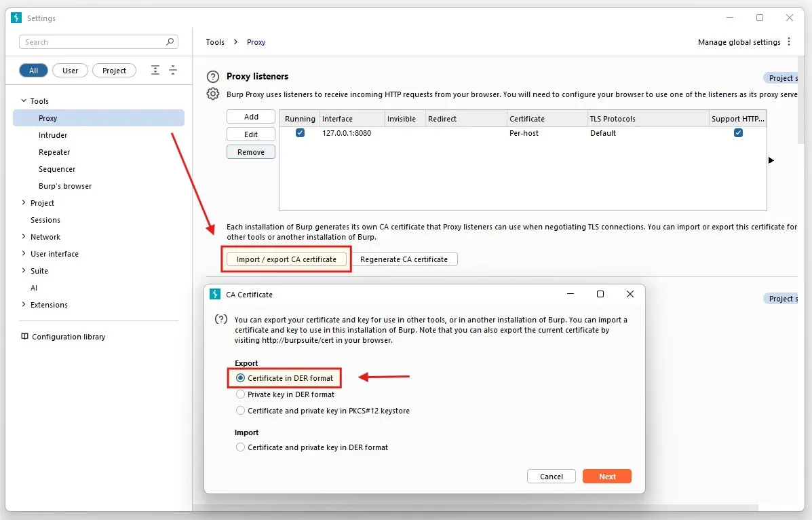The height and width of the screenshot is (520, 812).
Task: Filter settings by All
Action: coord(34,71)
